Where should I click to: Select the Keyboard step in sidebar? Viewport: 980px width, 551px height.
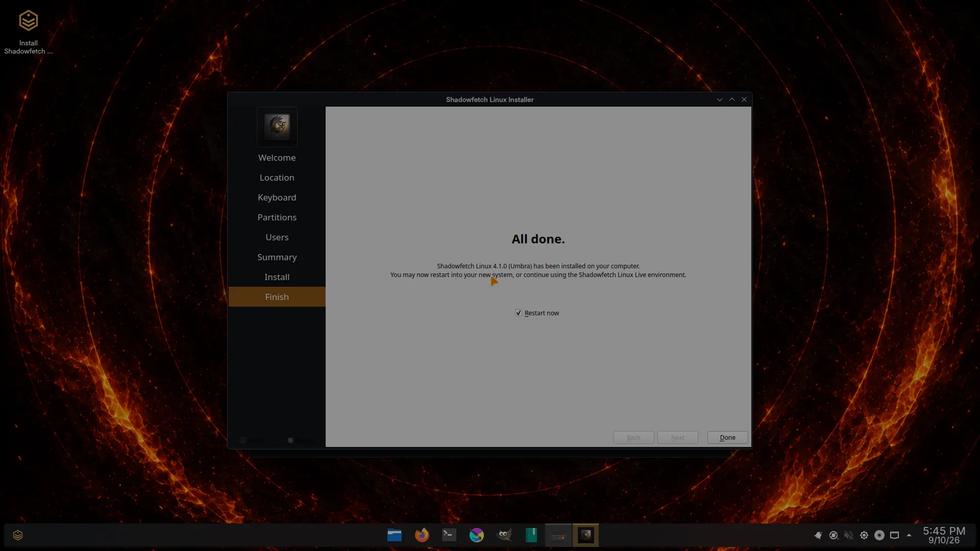pos(277,197)
